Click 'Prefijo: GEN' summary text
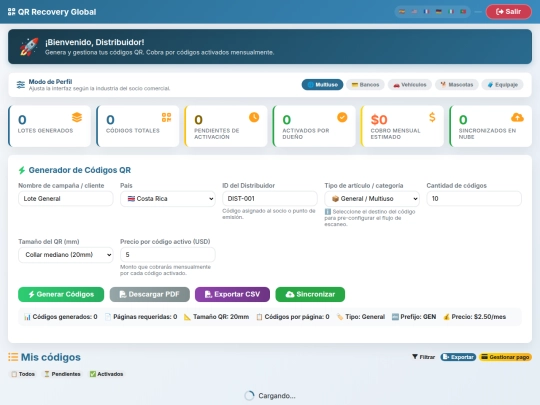The height and width of the screenshot is (405, 540). click(414, 317)
